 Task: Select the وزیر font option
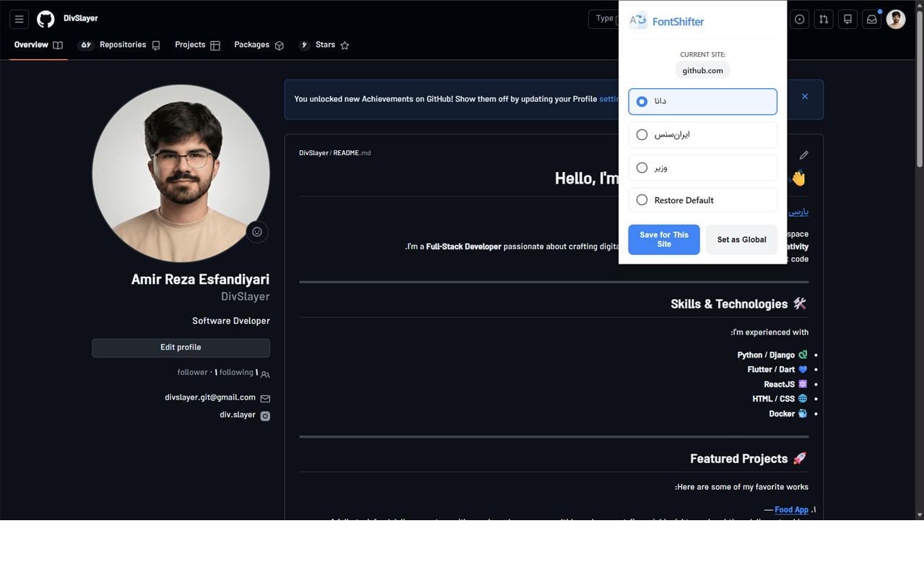click(702, 168)
